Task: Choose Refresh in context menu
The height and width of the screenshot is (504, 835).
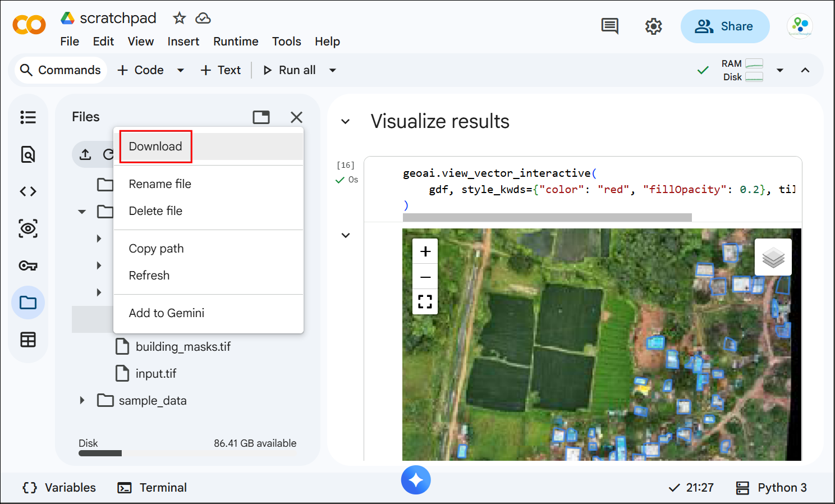Action: coord(208,276)
